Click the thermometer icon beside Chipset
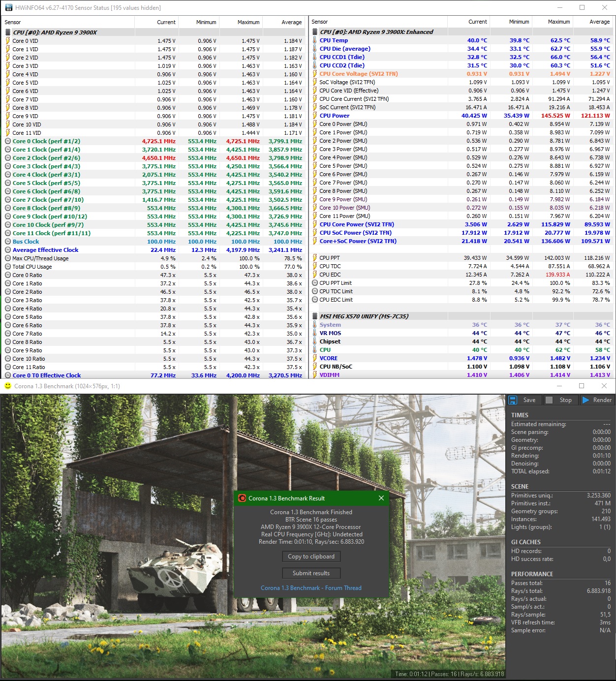This screenshot has height=681, width=616. tap(315, 341)
